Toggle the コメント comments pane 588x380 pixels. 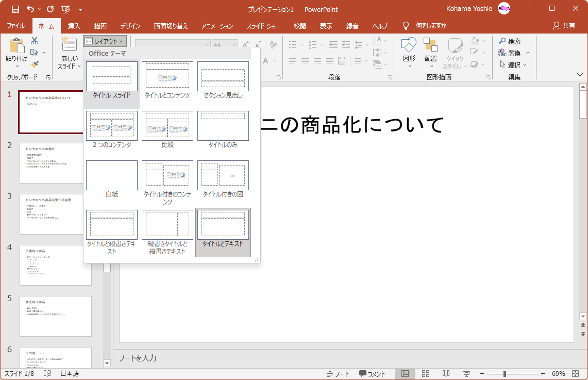coord(372,374)
